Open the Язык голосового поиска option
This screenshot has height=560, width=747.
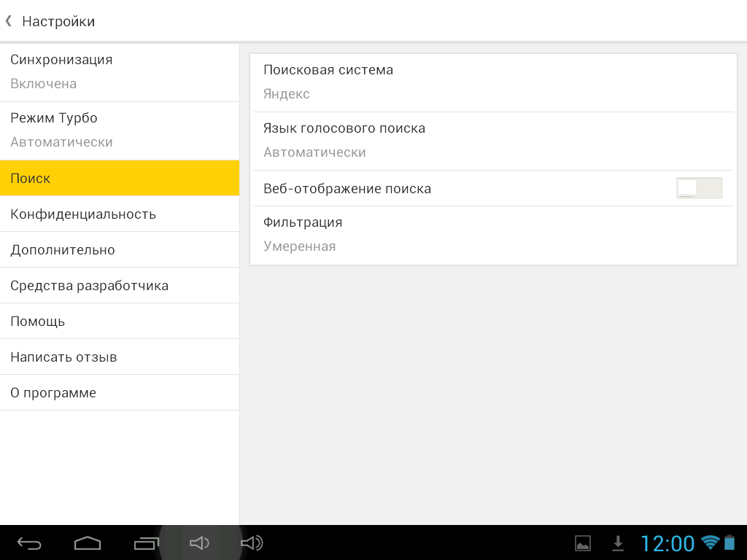(493, 140)
